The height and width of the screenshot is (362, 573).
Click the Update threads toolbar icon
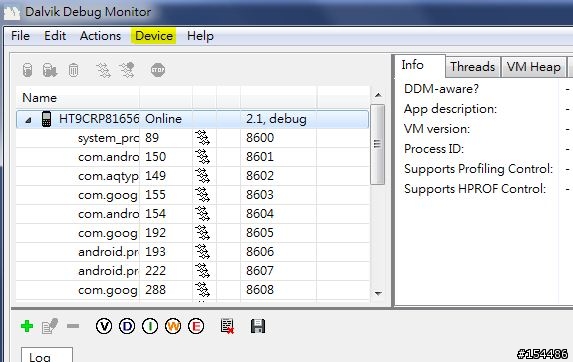tap(103, 70)
